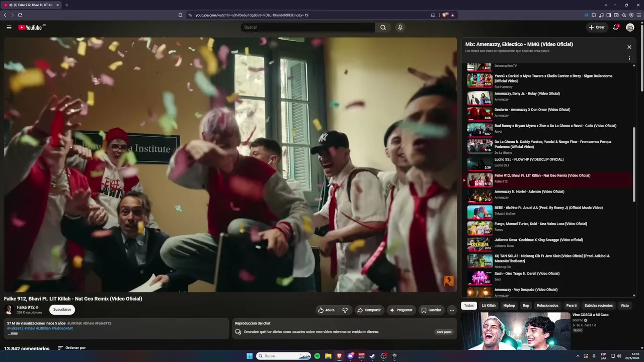The height and width of the screenshot is (362, 644).
Task: Open Brave Leo AI icon
Action: click(624, 15)
